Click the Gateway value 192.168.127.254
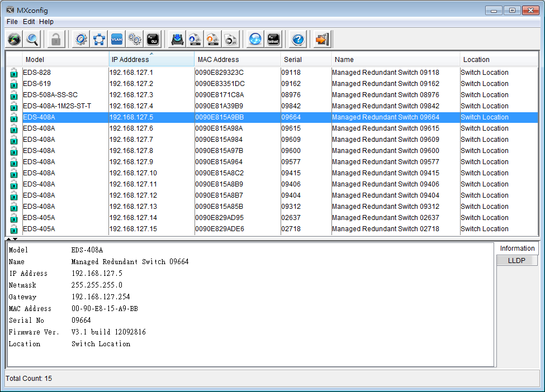Screen dimensions: 545x392 (101, 297)
